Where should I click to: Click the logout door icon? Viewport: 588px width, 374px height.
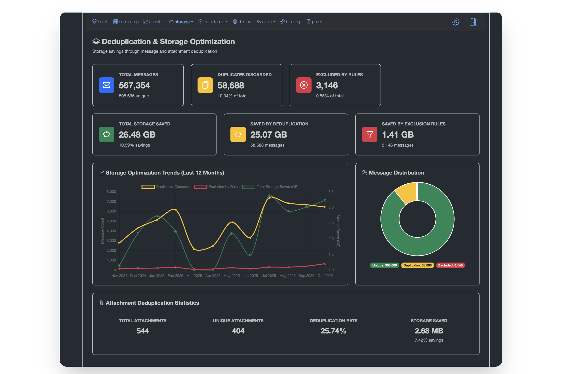pyautogui.click(x=473, y=22)
